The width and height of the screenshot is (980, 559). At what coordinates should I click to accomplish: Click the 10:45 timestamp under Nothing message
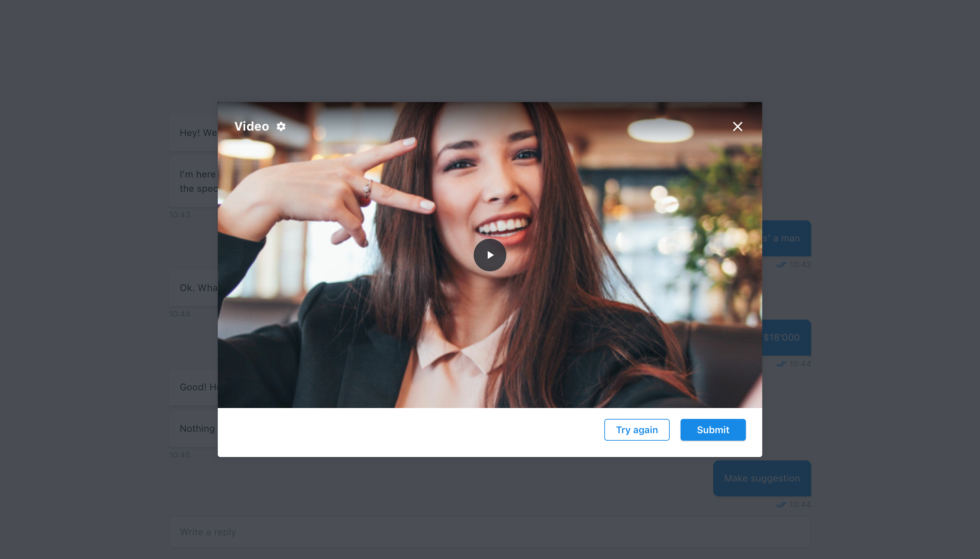pyautogui.click(x=179, y=455)
